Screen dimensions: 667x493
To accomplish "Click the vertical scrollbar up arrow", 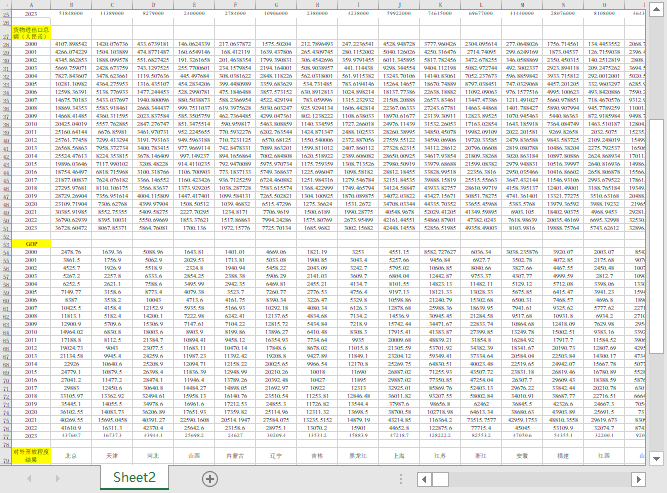I will click(656, 9).
